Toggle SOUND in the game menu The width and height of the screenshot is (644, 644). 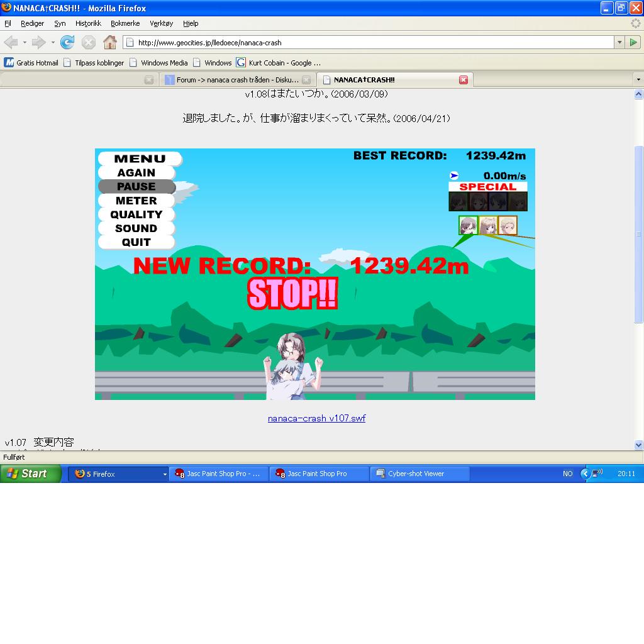tap(136, 228)
